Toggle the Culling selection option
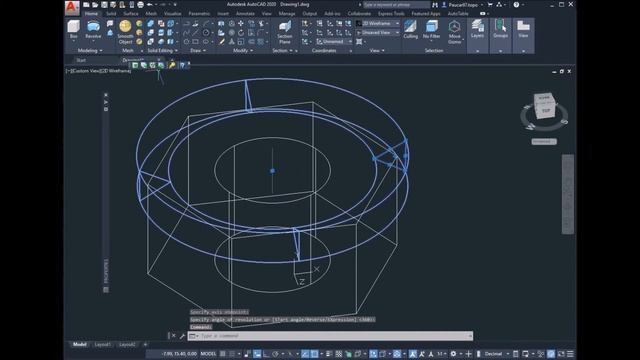Image resolution: width=640 pixels, height=360 pixels. point(410,29)
